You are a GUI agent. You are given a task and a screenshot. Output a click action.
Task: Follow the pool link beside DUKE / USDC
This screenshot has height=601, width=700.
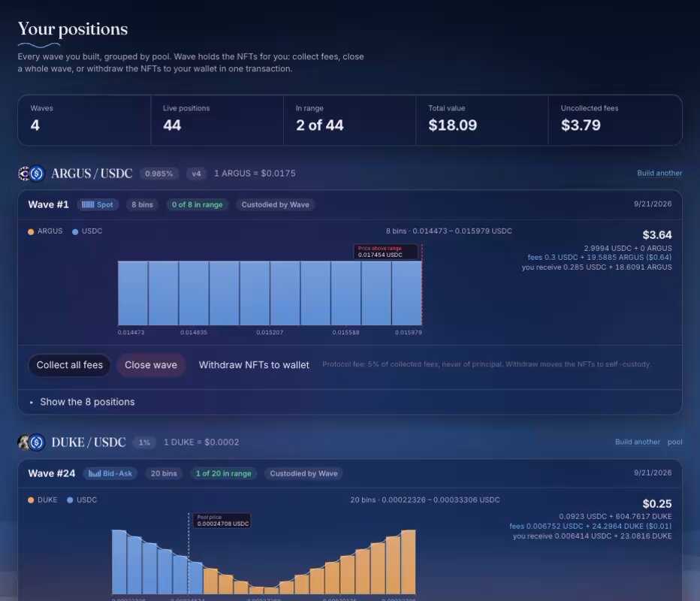[674, 442]
